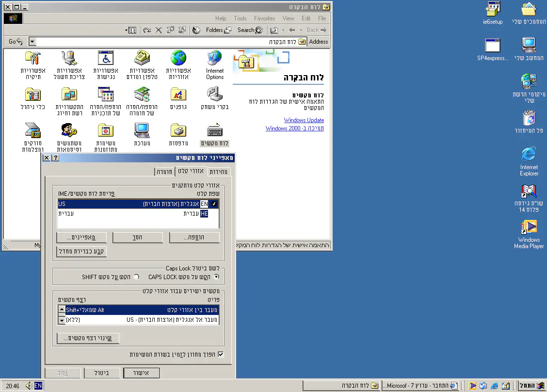Viewport: 547px width, 392px height.
Task: Open the Favorites menu
Action: point(264,18)
